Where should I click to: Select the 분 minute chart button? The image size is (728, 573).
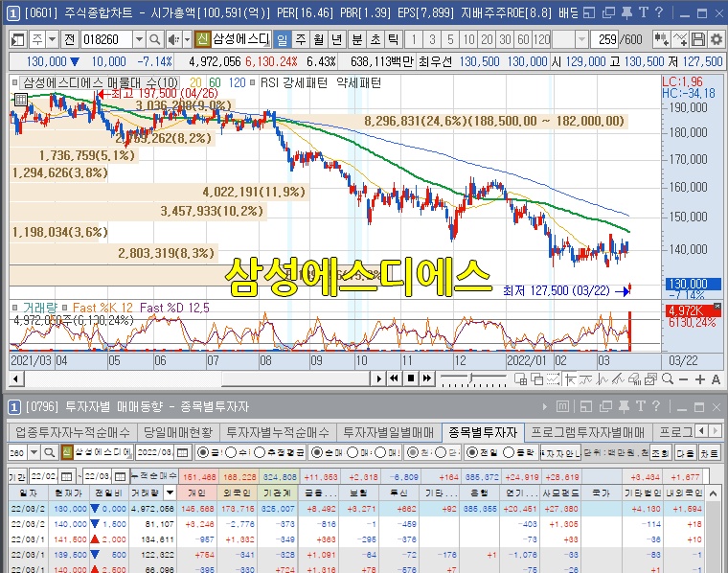[356, 40]
